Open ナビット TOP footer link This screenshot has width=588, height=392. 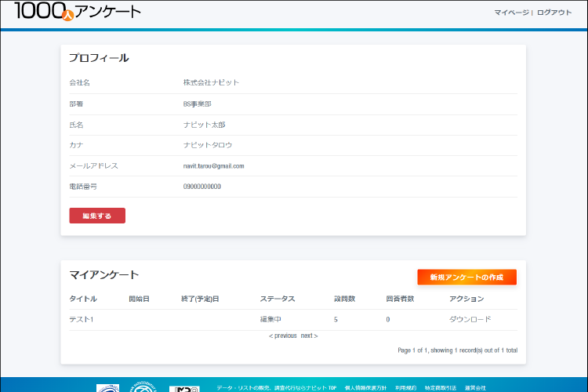(x=277, y=388)
